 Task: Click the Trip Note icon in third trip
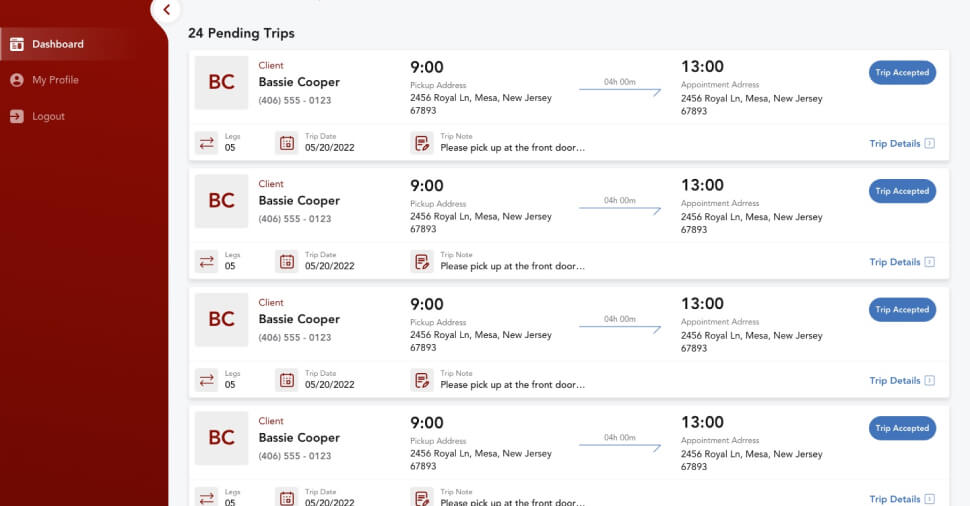(422, 380)
